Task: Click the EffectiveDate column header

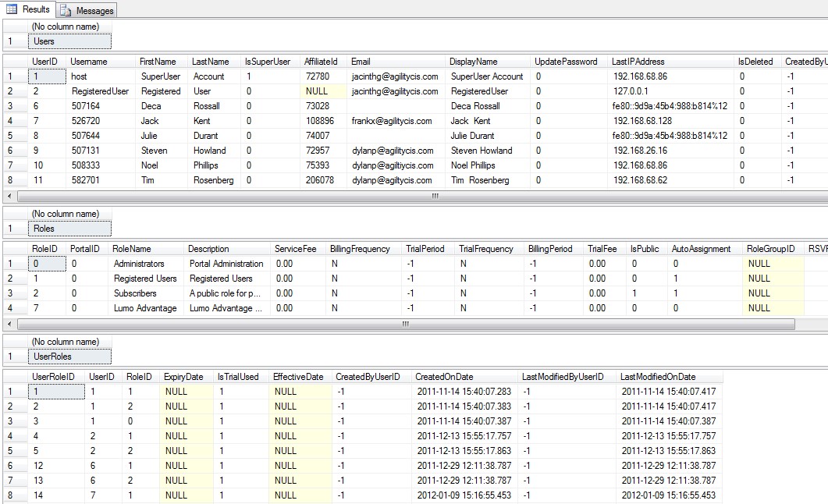Action: (300, 377)
